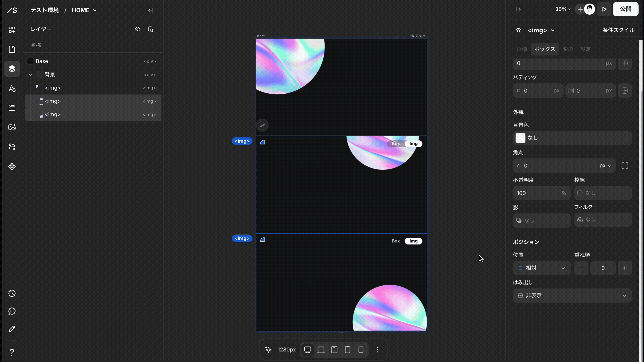Screen dimensions: 644x362
Task: Switch to the 変形 tab
Action: [x=567, y=49]
